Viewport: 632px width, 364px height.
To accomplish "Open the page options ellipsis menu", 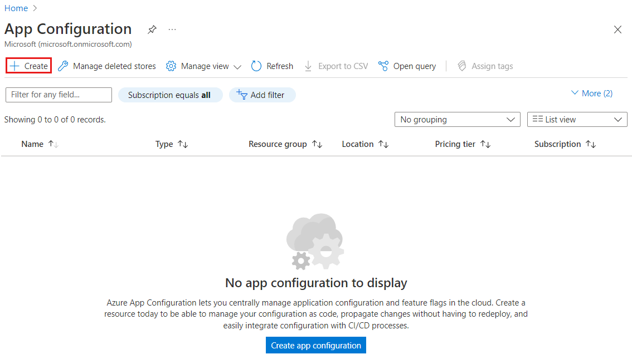I will 172,29.
